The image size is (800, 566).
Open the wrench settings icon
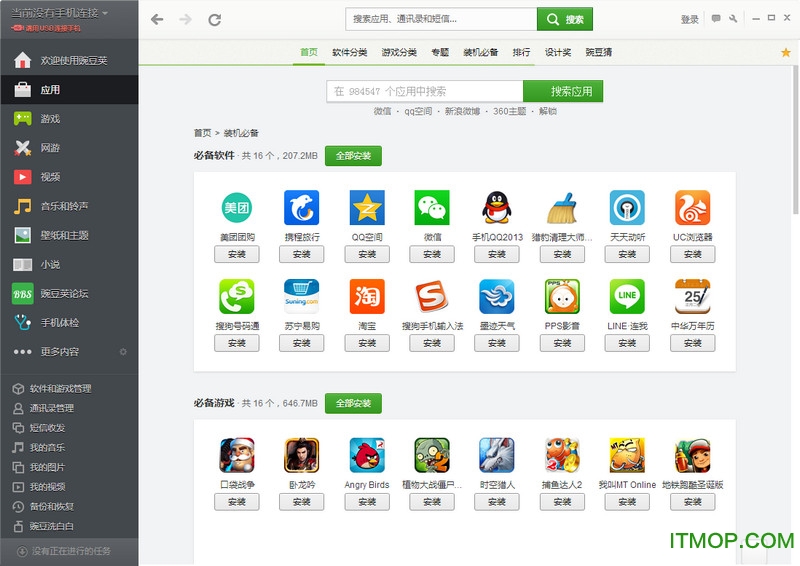coord(733,19)
